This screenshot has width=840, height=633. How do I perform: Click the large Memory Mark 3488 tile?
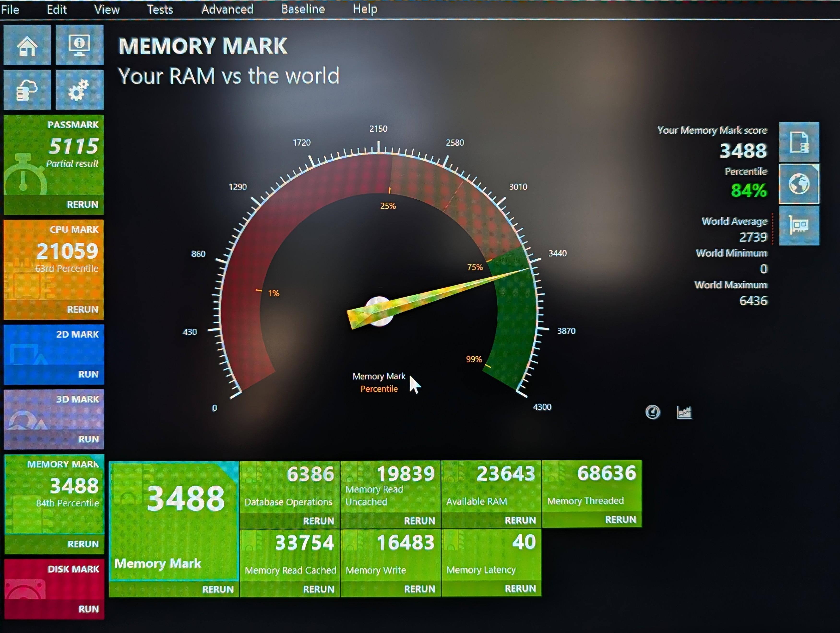(x=174, y=520)
